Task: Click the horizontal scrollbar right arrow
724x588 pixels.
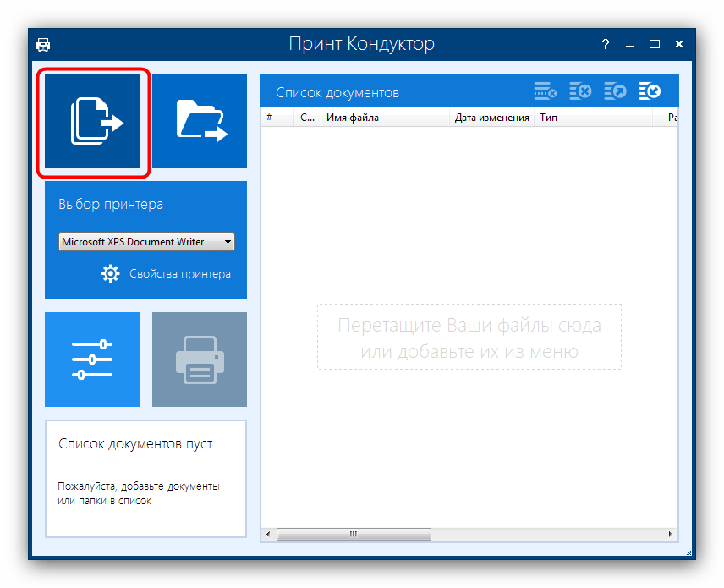Action: coord(672,535)
